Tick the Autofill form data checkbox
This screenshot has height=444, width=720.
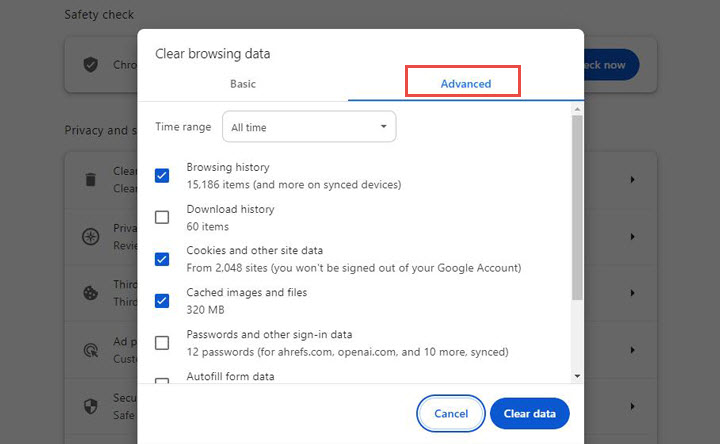coord(162,381)
